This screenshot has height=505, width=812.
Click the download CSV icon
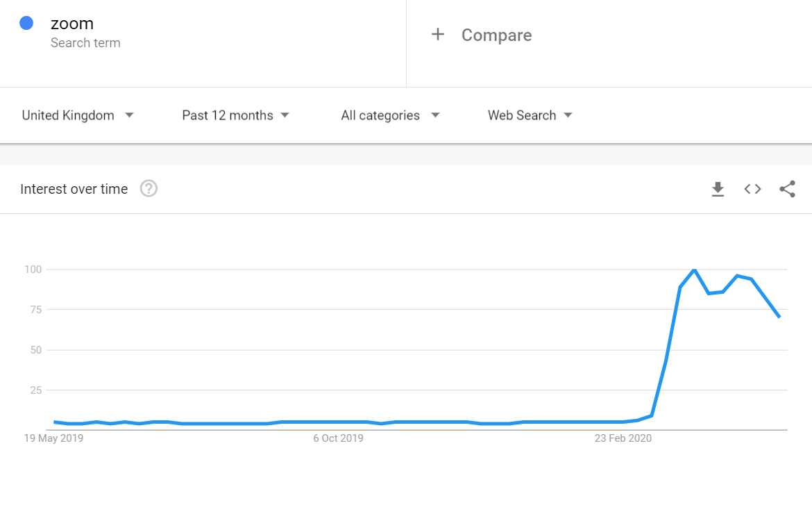pos(718,189)
